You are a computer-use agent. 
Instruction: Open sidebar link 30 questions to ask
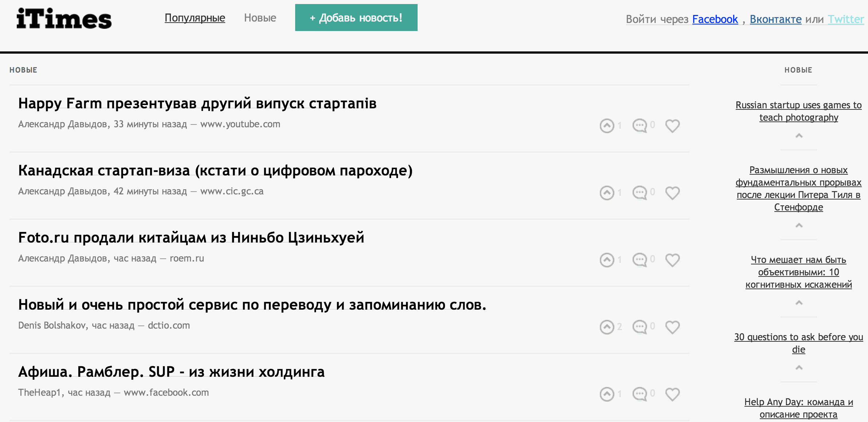coord(799,343)
